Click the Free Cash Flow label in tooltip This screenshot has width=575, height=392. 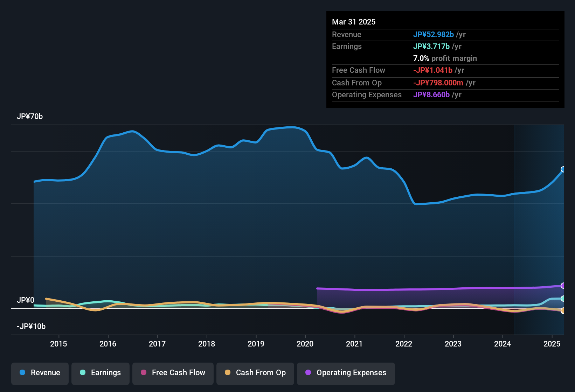click(x=359, y=70)
